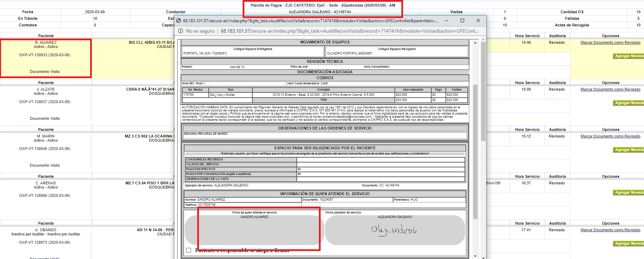Click 'Agregar Novedad' for A. OBANDO row
This screenshot has width=644, height=259.
(x=628, y=243)
